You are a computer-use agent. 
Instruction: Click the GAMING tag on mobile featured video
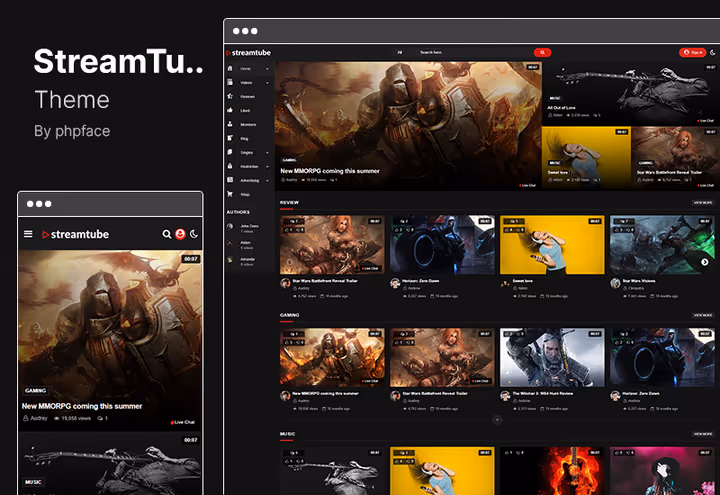click(35, 391)
